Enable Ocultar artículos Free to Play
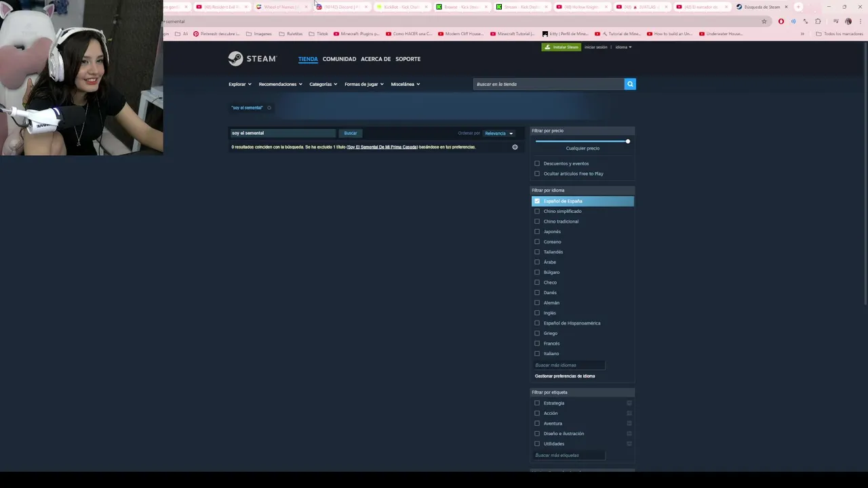Viewport: 868px width, 488px height. (x=537, y=174)
